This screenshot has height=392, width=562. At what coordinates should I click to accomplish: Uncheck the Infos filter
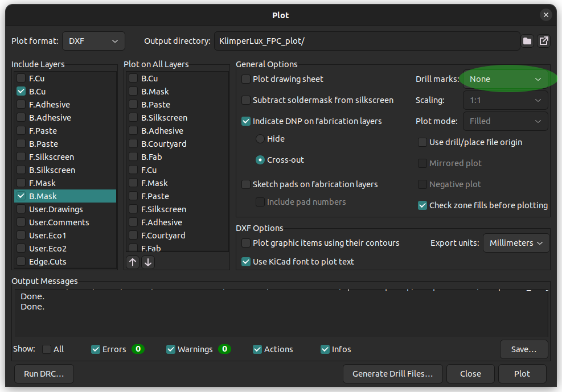325,349
